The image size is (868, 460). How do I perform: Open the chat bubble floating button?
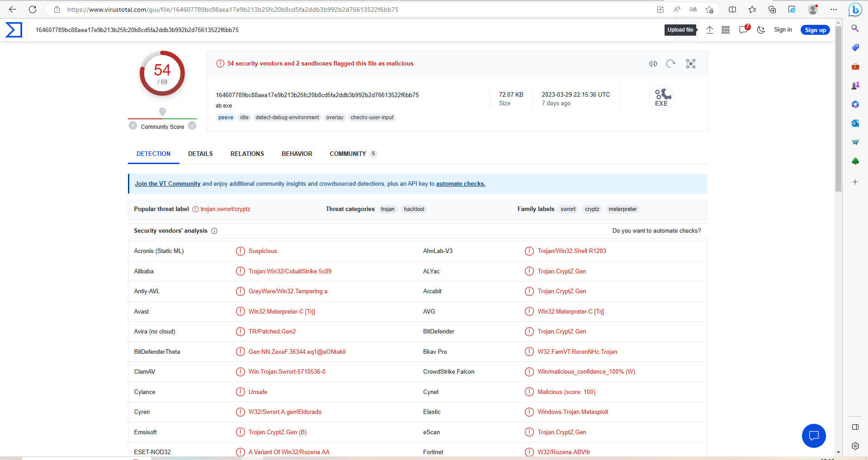[x=814, y=436]
